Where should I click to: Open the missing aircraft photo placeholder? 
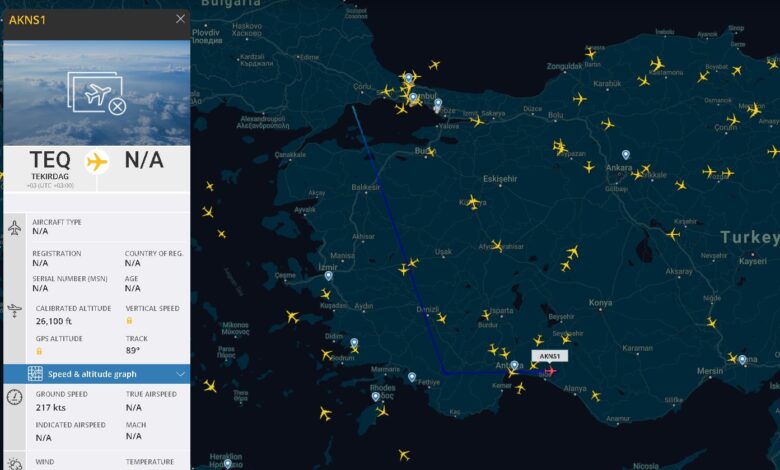coord(97,93)
